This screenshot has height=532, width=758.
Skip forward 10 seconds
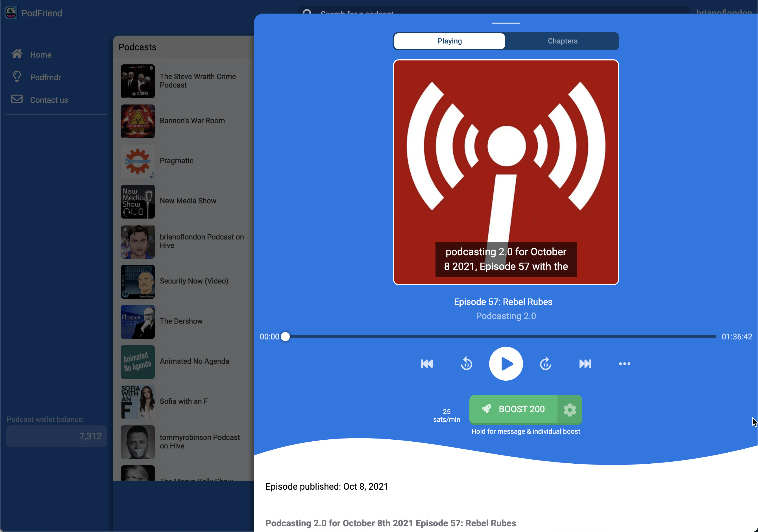(x=545, y=364)
